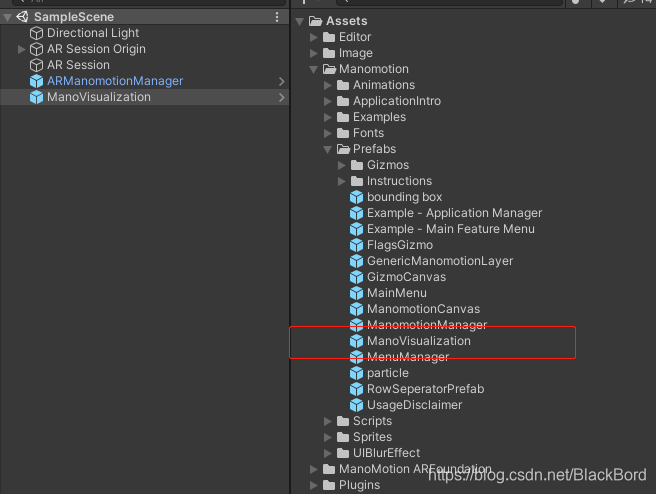656x494 pixels.
Task: Click the ARManomotionManager prefab icon in Hierarchy
Action: [36, 81]
